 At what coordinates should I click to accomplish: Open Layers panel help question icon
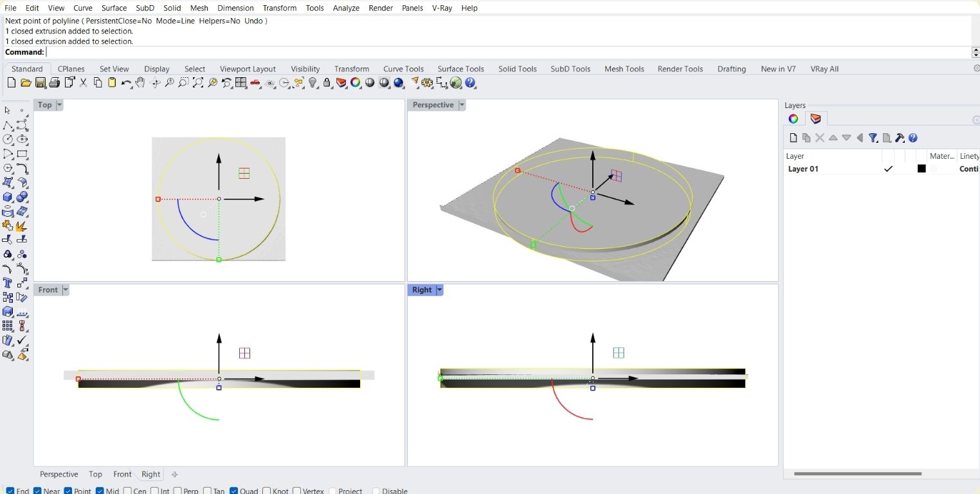click(x=913, y=138)
